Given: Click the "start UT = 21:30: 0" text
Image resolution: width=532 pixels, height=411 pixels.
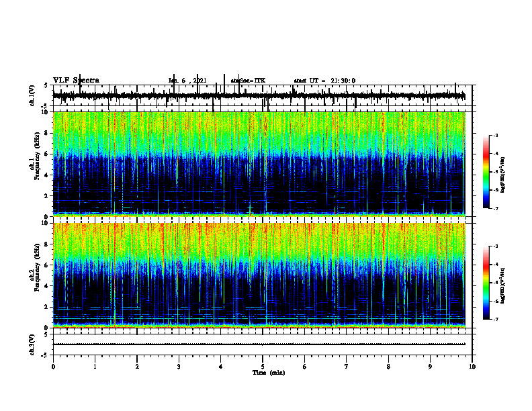Looking at the screenshot, I should tap(324, 81).
